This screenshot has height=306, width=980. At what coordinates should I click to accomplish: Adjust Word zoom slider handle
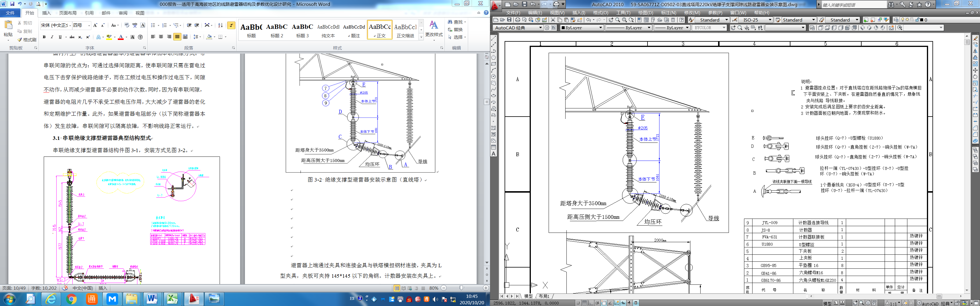[461, 288]
